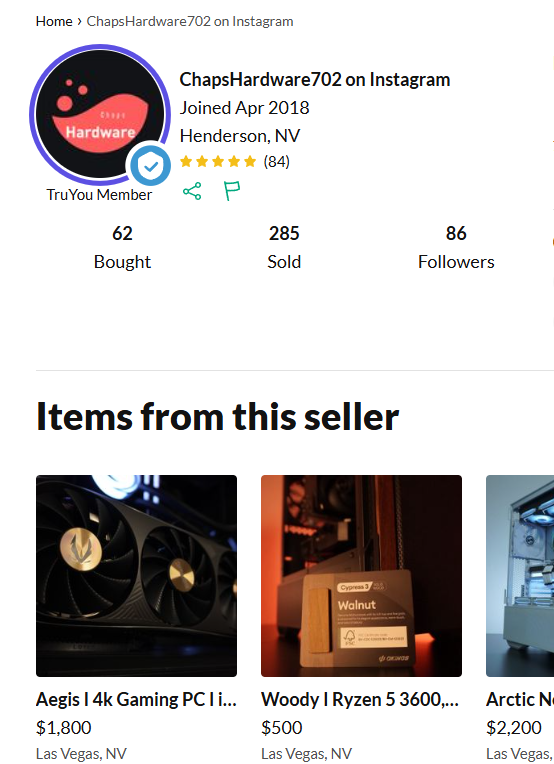Image resolution: width=554 pixels, height=764 pixels.
Task: Click the green share icon
Action: pos(192,191)
